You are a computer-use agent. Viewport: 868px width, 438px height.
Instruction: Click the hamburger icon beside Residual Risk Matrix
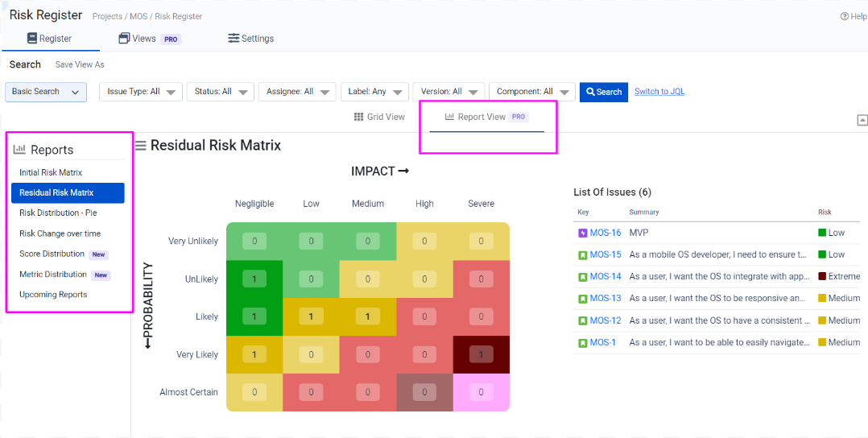[140, 146]
